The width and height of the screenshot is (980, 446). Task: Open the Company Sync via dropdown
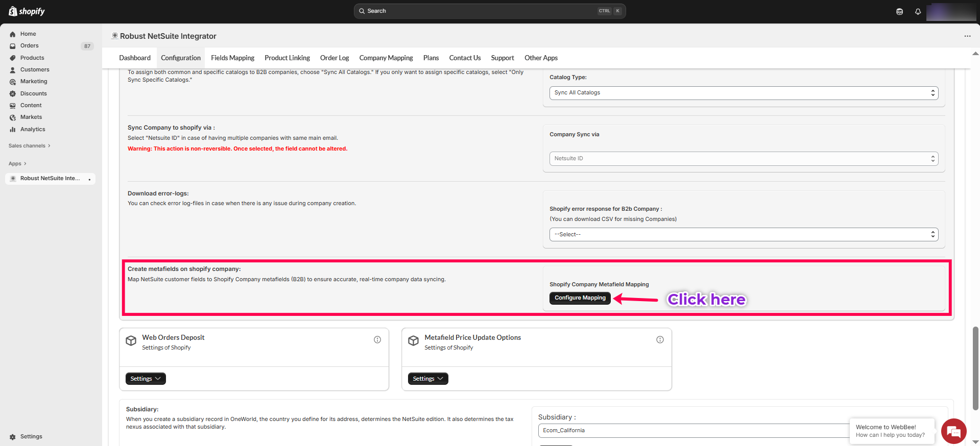point(743,159)
